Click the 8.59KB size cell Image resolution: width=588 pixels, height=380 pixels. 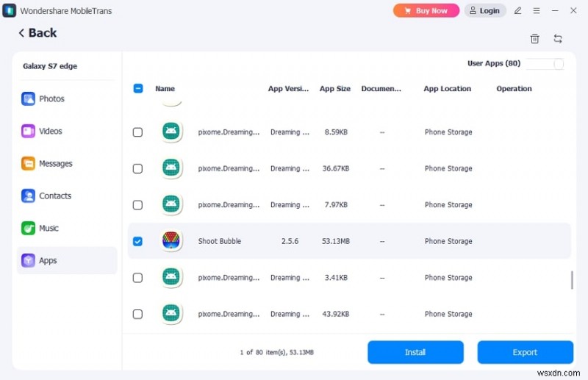pyautogui.click(x=336, y=132)
